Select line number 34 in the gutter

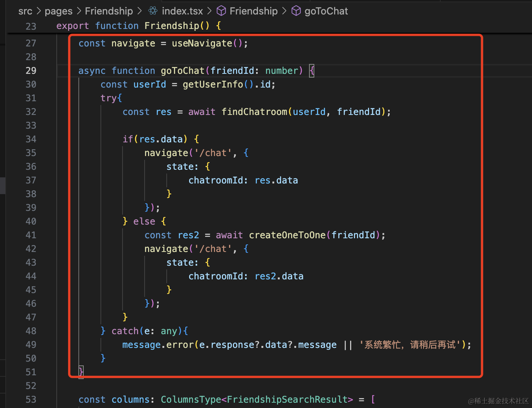[31, 139]
